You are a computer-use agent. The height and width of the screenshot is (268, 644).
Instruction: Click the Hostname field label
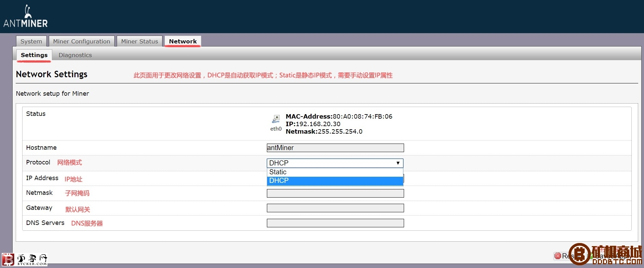(41, 148)
